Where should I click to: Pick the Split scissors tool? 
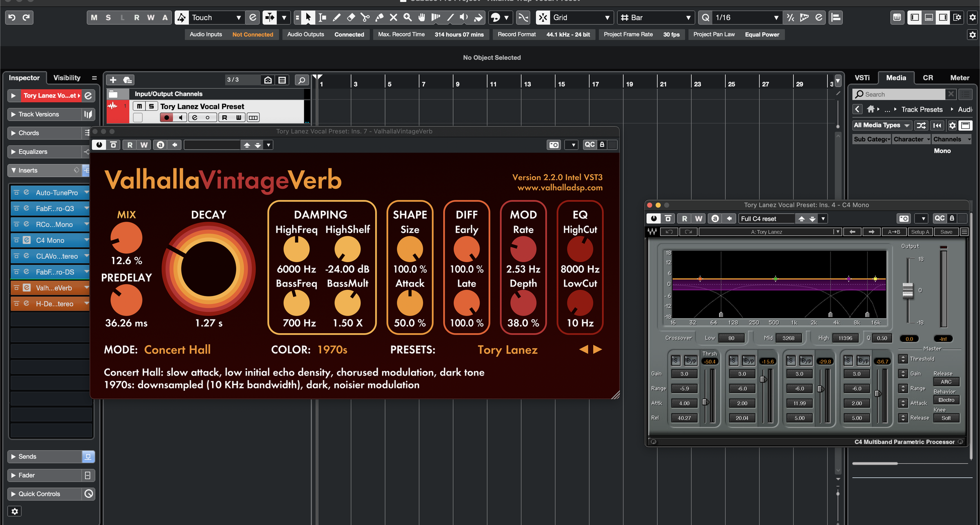point(365,18)
